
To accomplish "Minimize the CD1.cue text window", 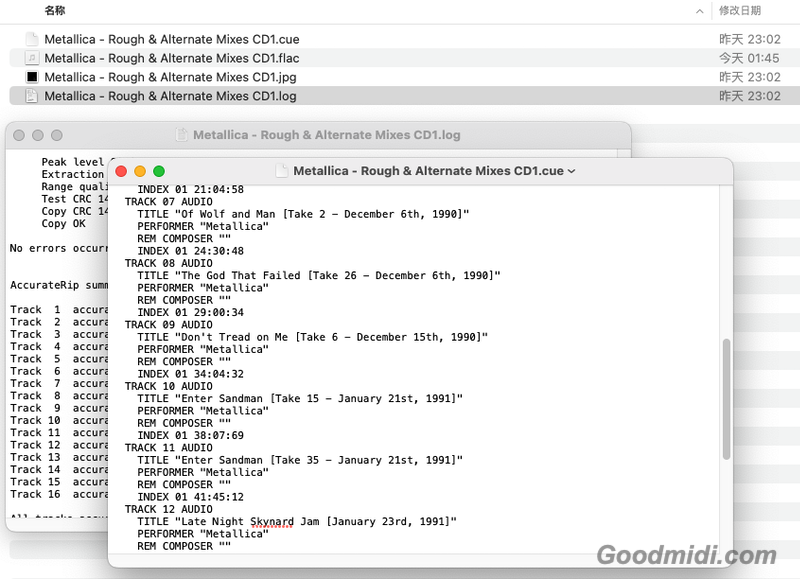I will (140, 171).
